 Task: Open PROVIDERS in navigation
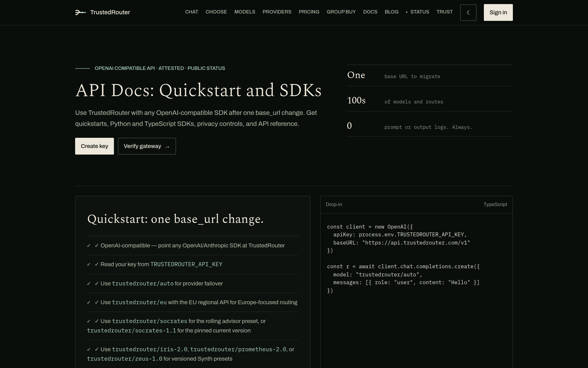277,12
